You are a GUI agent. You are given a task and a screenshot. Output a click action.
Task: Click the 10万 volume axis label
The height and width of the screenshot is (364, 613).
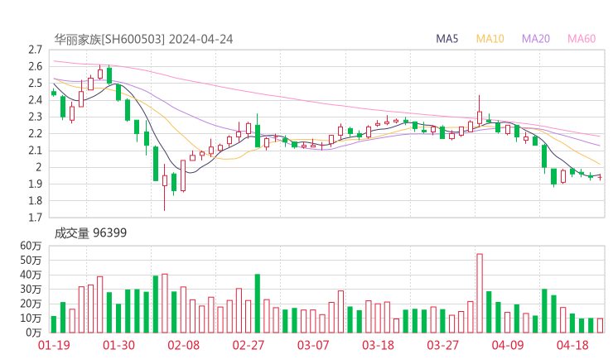pos(31,318)
